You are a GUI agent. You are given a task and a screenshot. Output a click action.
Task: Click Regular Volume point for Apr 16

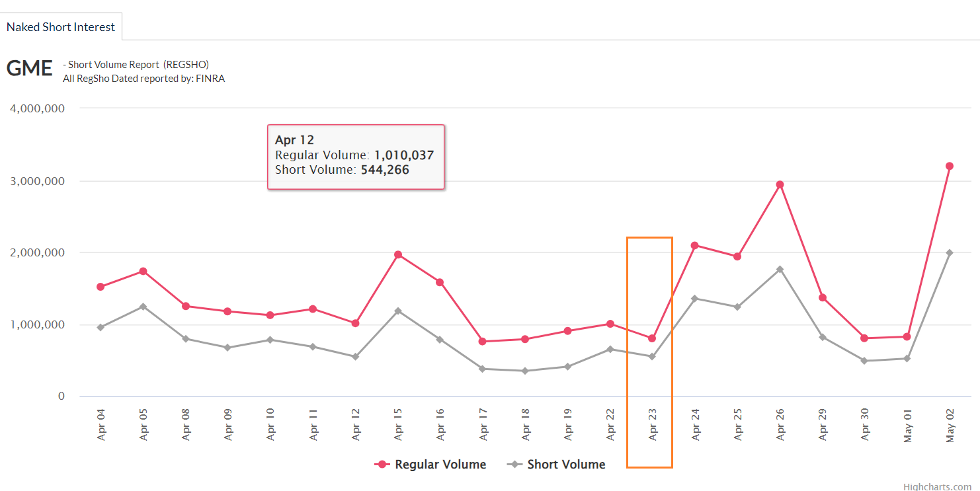[x=440, y=282]
